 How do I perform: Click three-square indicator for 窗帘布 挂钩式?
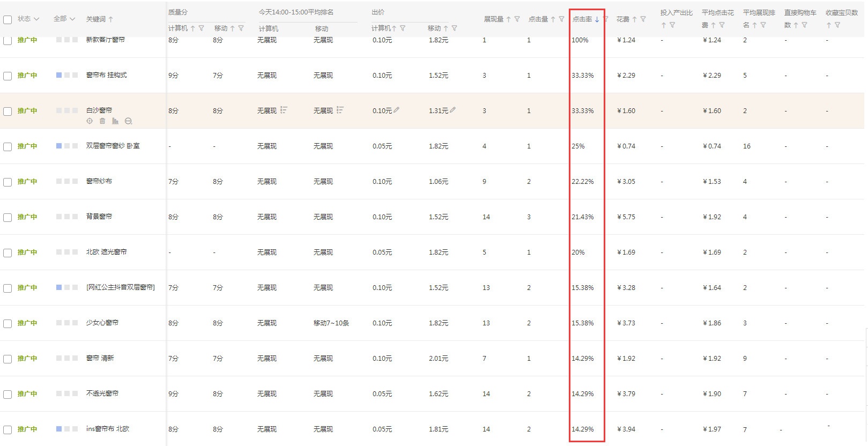[x=67, y=75]
